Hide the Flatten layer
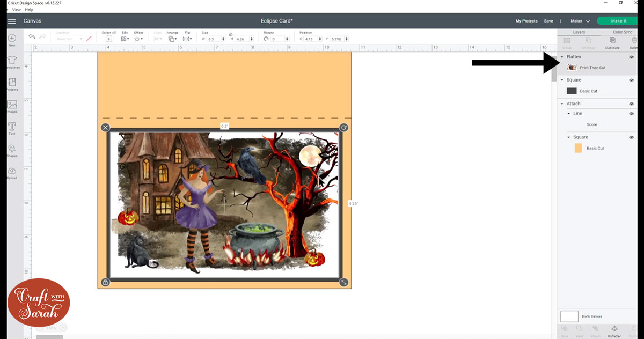The height and width of the screenshot is (339, 644). click(x=632, y=56)
